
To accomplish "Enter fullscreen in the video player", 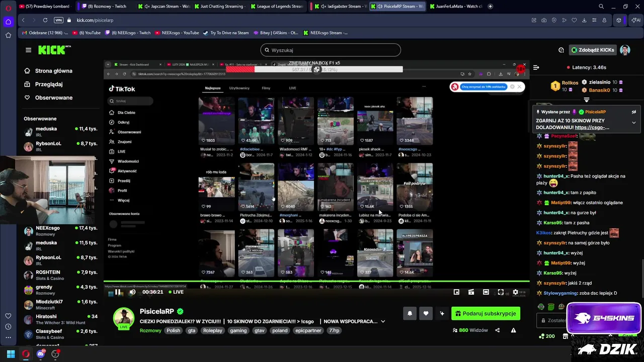I will click(501, 292).
